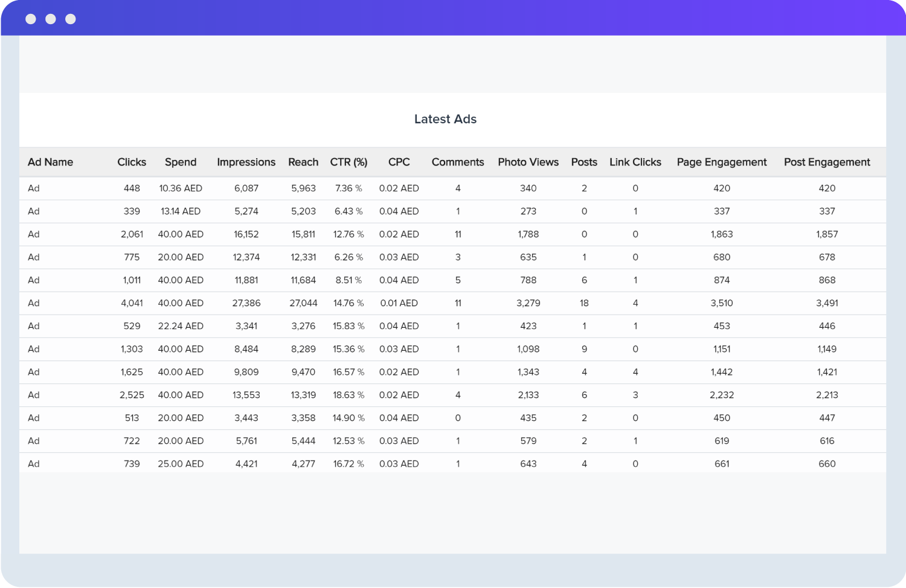Click the CTR (%) column header
Image resolution: width=906 pixels, height=588 pixels.
coord(349,162)
